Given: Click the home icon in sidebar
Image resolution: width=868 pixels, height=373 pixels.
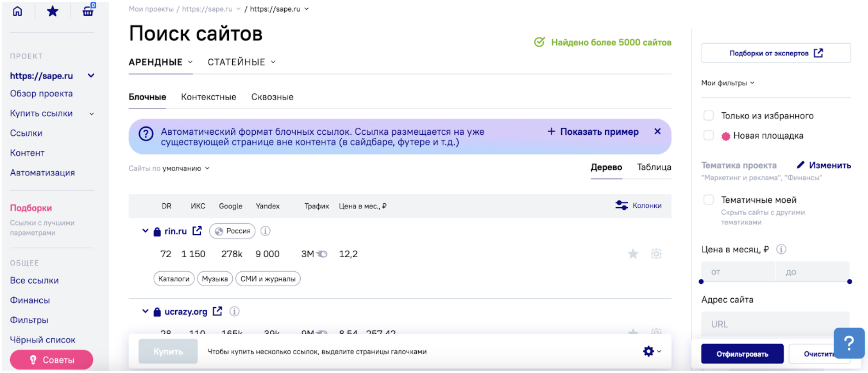Looking at the screenshot, I should (17, 11).
